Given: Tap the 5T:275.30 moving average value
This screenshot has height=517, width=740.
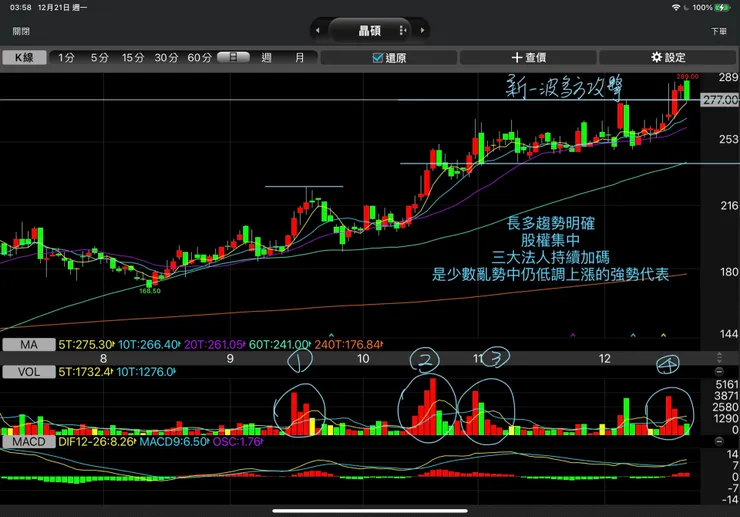Looking at the screenshot, I should pos(87,345).
